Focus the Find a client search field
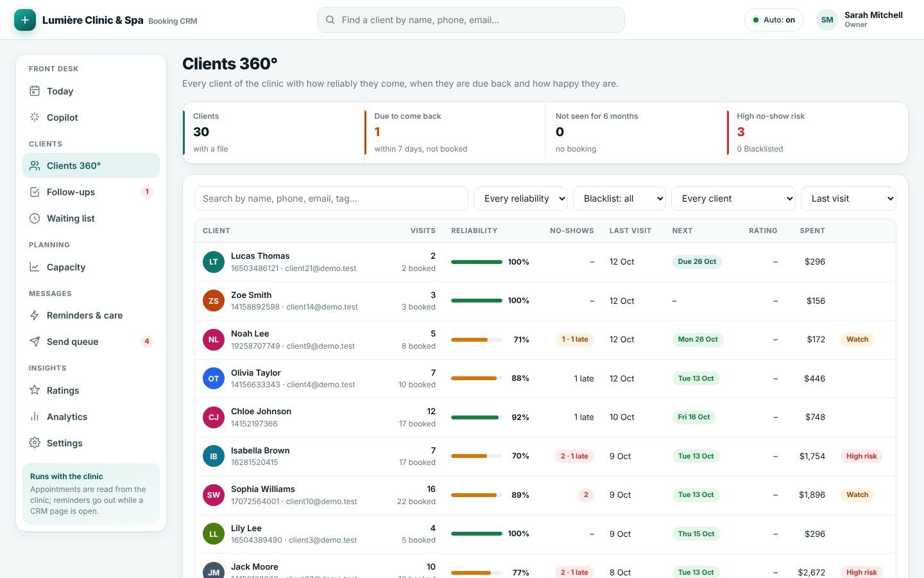This screenshot has height=578, width=924. click(471, 20)
